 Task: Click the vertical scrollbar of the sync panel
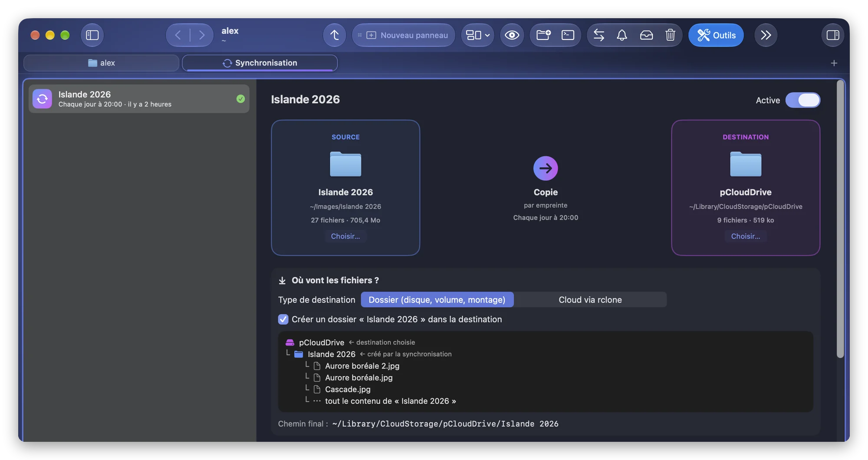tap(840, 219)
